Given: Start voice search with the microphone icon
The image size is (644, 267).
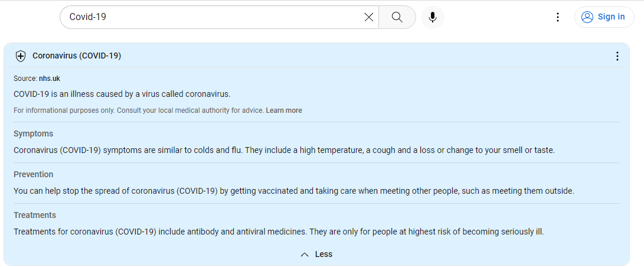Looking at the screenshot, I should point(433,17).
